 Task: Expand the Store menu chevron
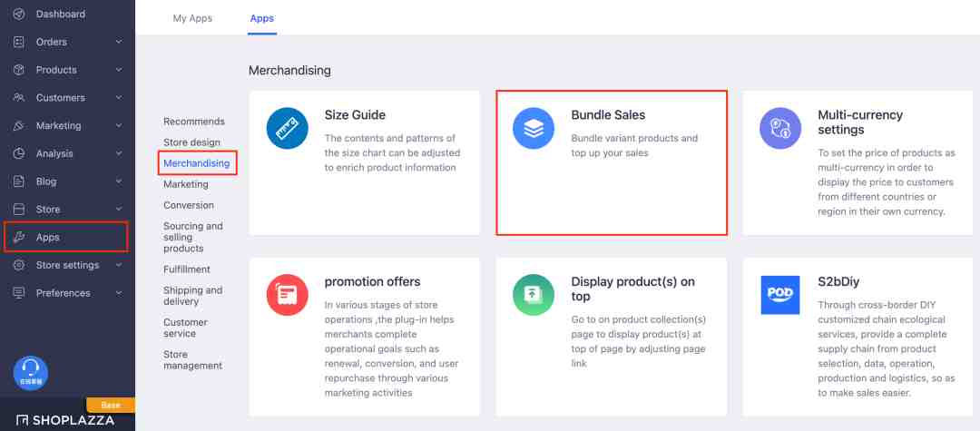pos(119,210)
